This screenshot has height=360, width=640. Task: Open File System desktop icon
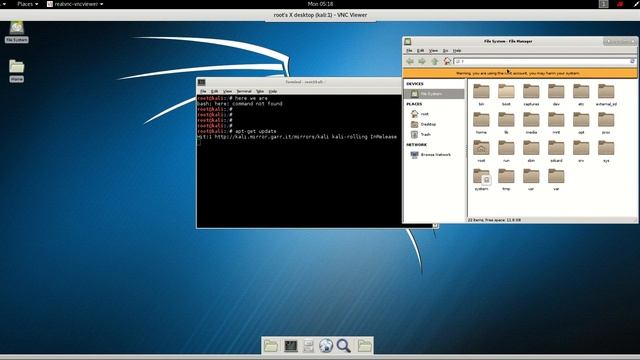point(17,32)
